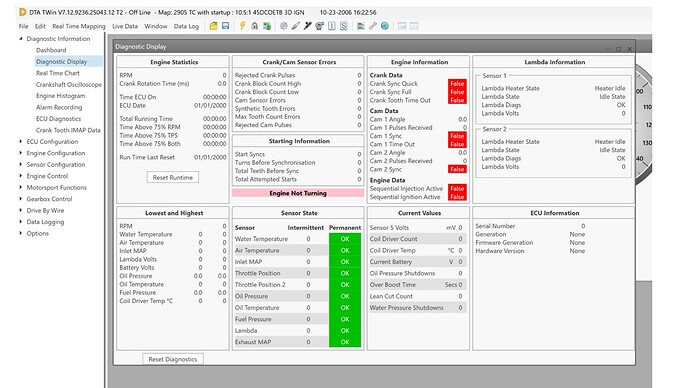Click the wrench toolbar icon
Screen dimensions: 690x388
point(373,26)
